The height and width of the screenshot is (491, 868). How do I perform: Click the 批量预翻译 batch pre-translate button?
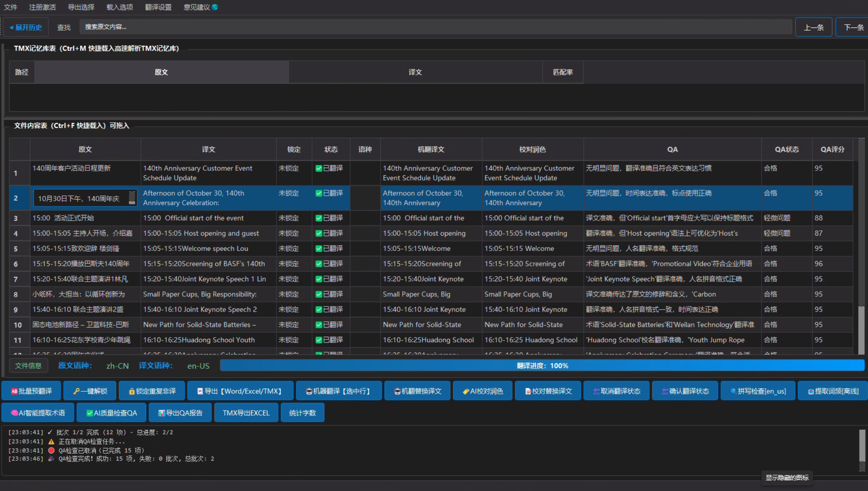pos(31,391)
